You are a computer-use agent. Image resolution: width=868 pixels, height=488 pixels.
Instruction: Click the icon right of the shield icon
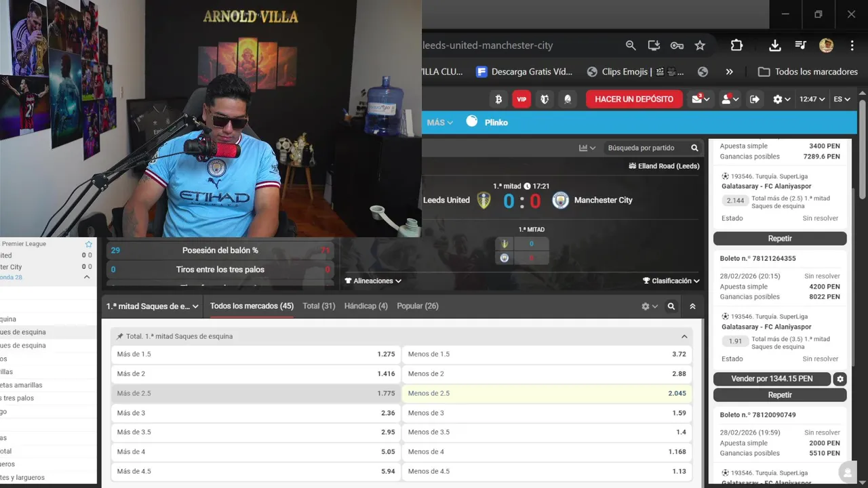click(568, 99)
